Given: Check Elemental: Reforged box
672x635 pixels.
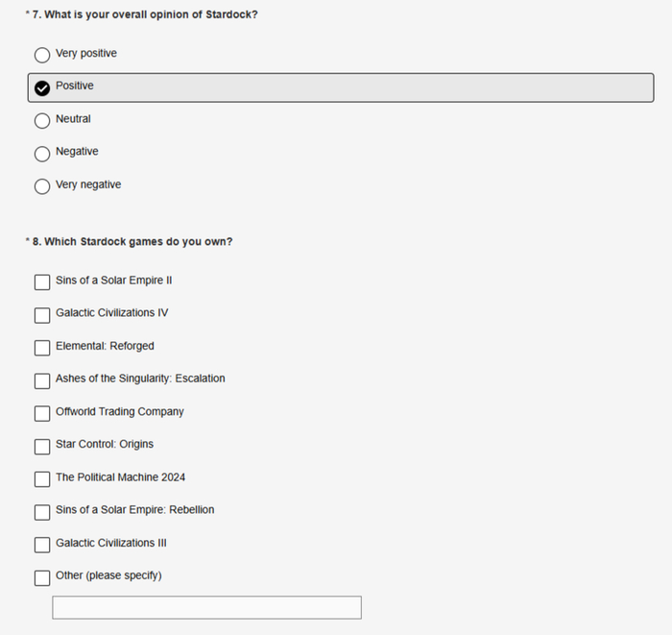Looking at the screenshot, I should pos(42,348).
